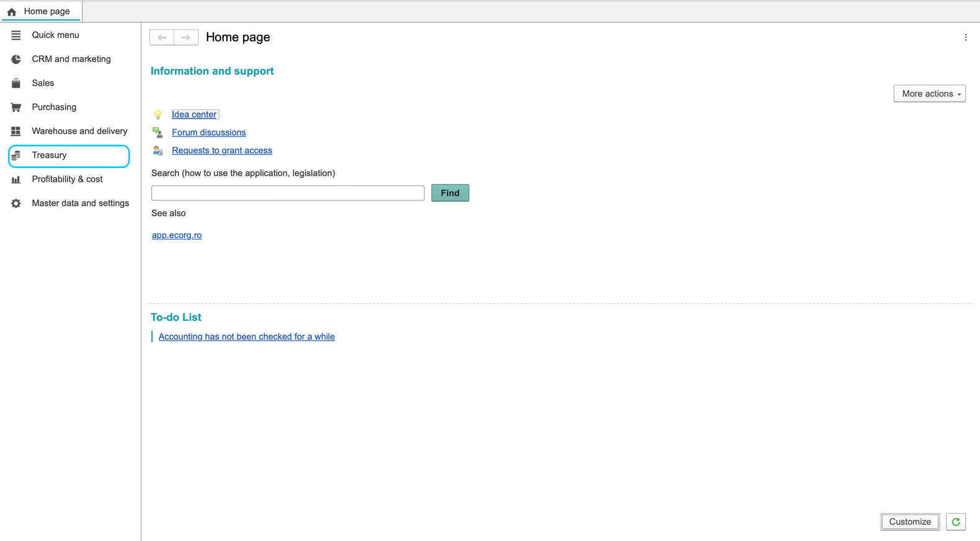Click the CRM and marketing pie chart icon
980x541 pixels.
tap(16, 60)
